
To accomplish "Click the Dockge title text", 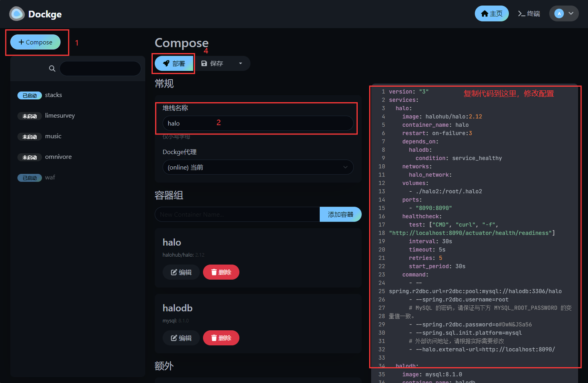I will point(45,14).
